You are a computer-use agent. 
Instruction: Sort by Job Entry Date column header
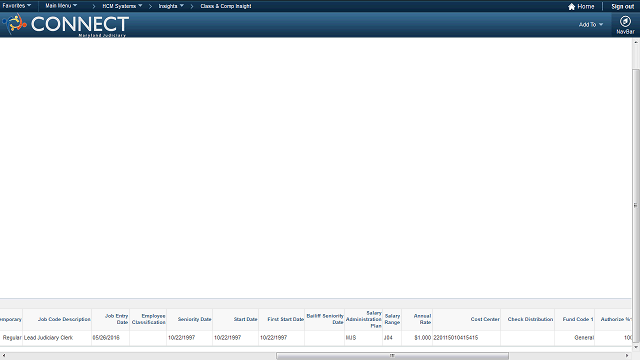click(x=117, y=319)
